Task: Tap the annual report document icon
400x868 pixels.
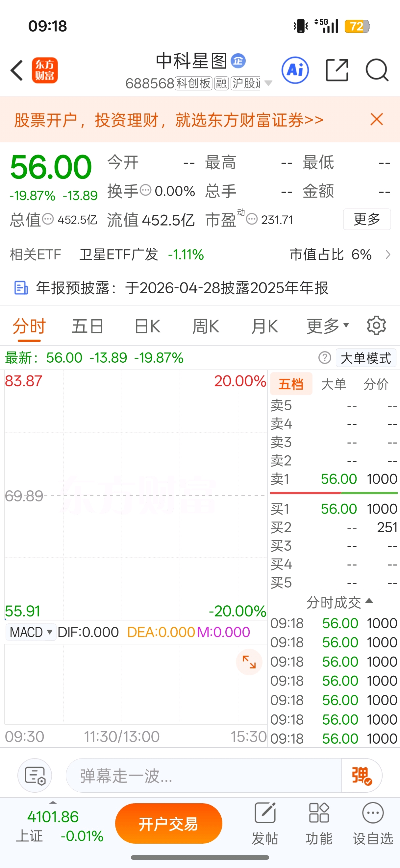Action: point(21,288)
